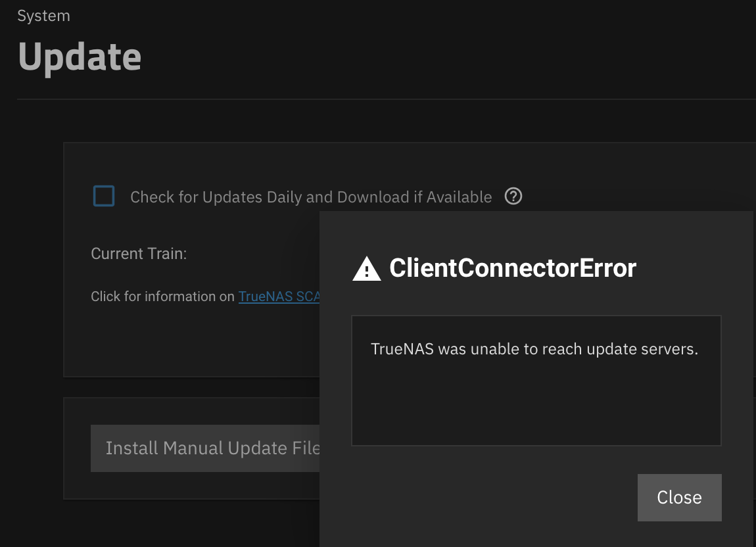Click the warning triangle icon in dialog
The image size is (756, 547).
367,268
